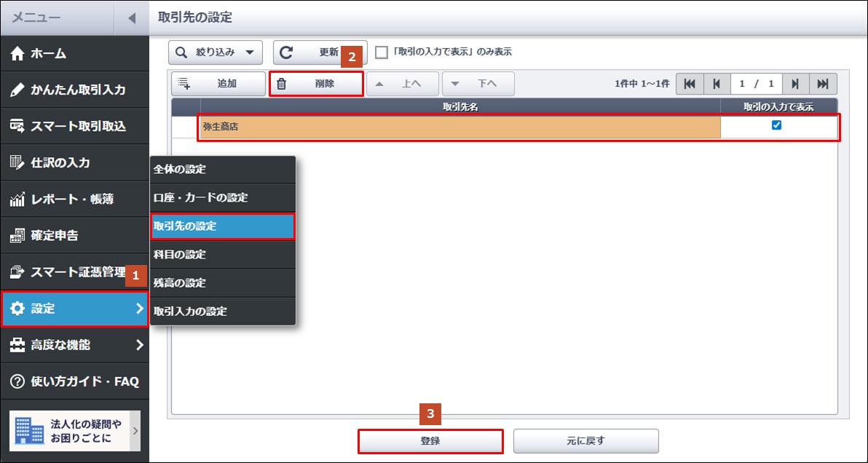The height and width of the screenshot is (463, 868).
Task: Select 口座・カードの設定 in the submenu
Action: click(223, 198)
